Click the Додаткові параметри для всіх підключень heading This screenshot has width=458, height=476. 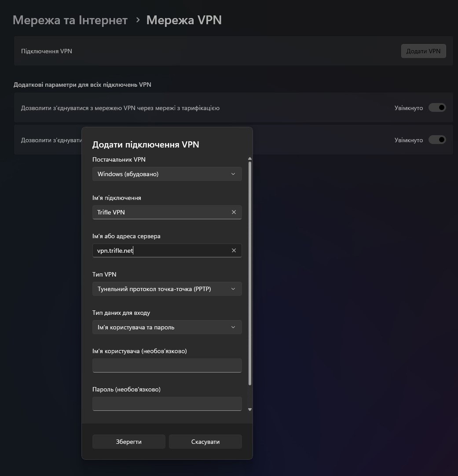pyautogui.click(x=83, y=85)
